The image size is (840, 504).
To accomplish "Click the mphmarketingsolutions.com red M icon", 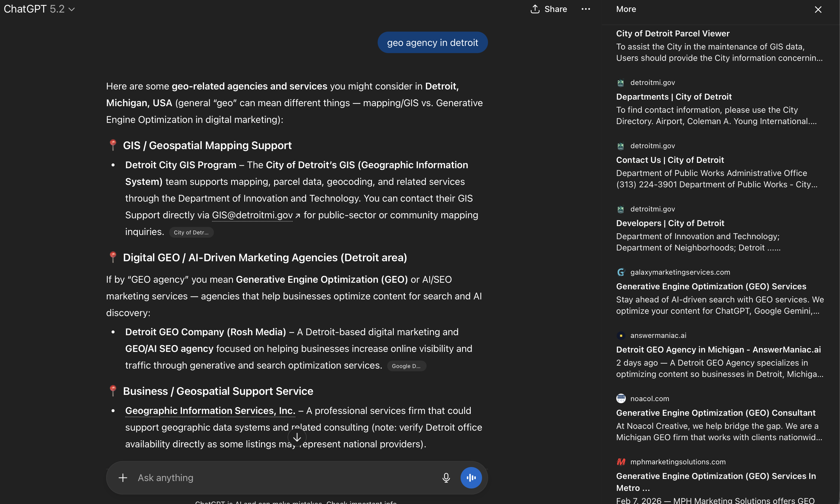I will (x=620, y=462).
